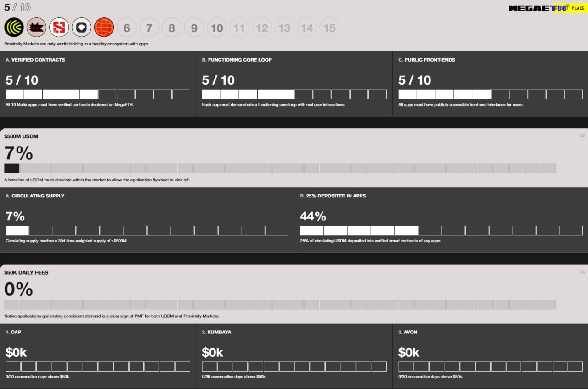Click the Functioning Core Loop progress bar
The width and height of the screenshot is (588, 389).
pyautogui.click(x=294, y=94)
